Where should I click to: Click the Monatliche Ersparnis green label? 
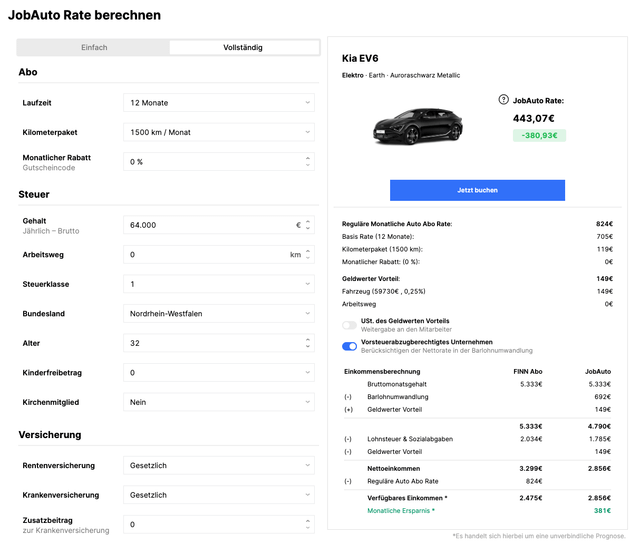point(401,511)
